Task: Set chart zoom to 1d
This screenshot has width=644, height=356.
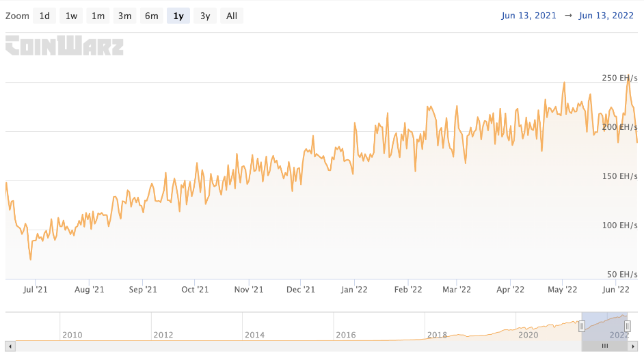Action: [44, 16]
